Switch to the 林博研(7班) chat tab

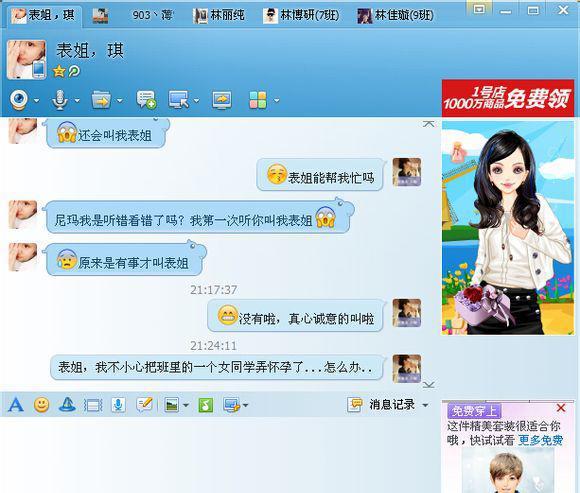pos(301,15)
